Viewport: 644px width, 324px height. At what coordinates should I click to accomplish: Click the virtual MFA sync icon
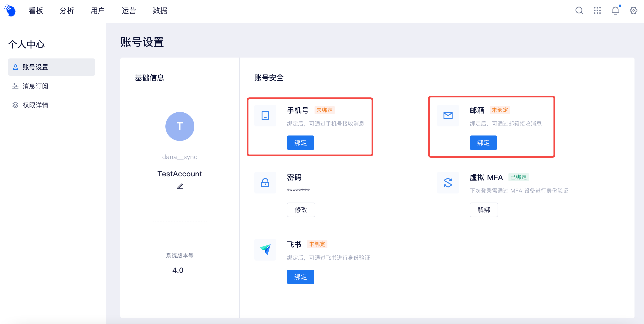pyautogui.click(x=448, y=183)
